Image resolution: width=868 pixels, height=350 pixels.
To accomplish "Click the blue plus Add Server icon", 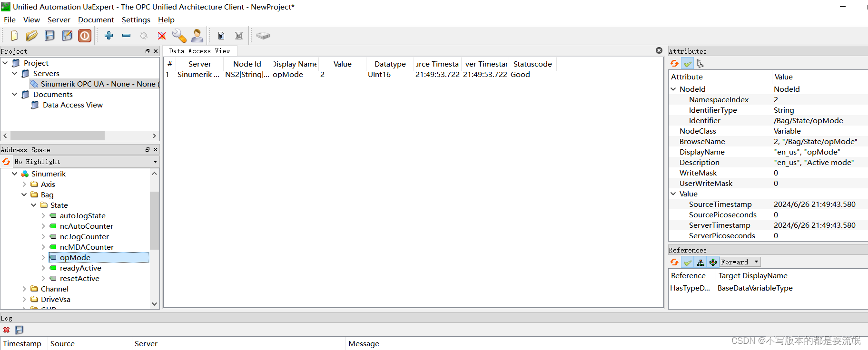I will pos(108,36).
